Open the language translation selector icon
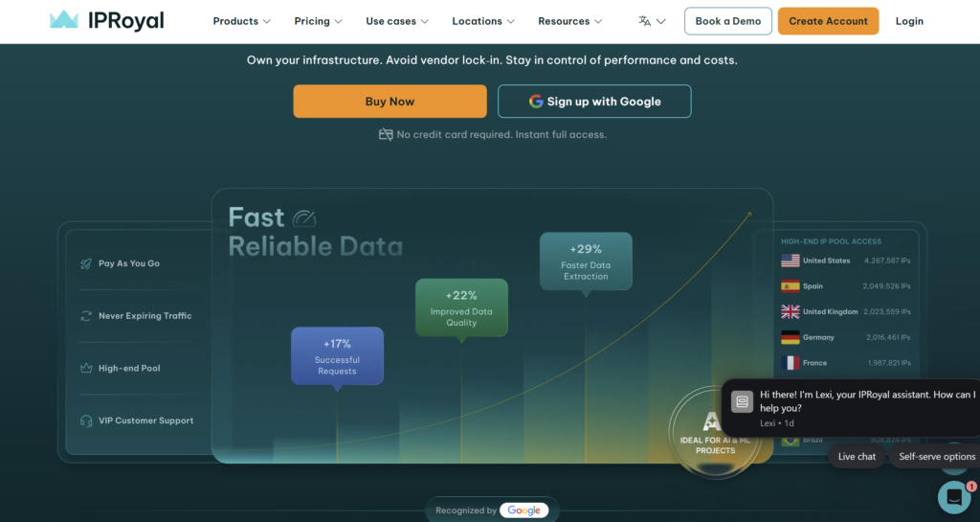 [x=645, y=21]
